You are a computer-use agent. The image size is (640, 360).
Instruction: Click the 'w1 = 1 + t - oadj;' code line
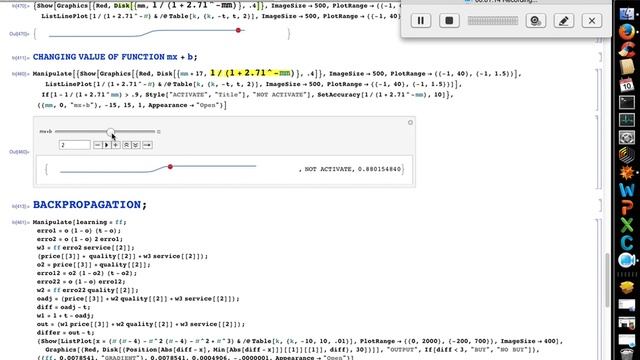[65, 316]
